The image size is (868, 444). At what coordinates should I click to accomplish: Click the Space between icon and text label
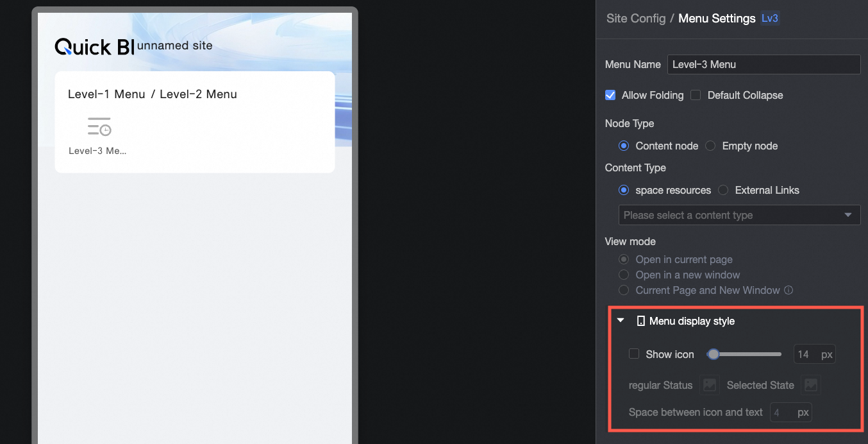point(696,412)
